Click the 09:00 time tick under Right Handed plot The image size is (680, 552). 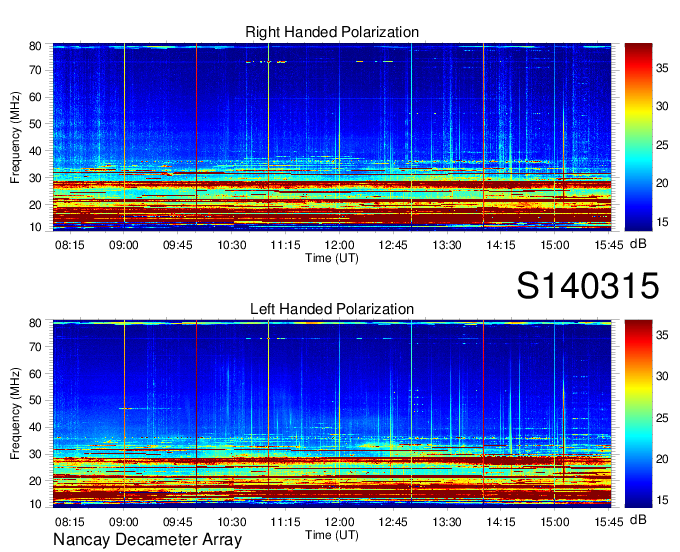[x=124, y=245]
